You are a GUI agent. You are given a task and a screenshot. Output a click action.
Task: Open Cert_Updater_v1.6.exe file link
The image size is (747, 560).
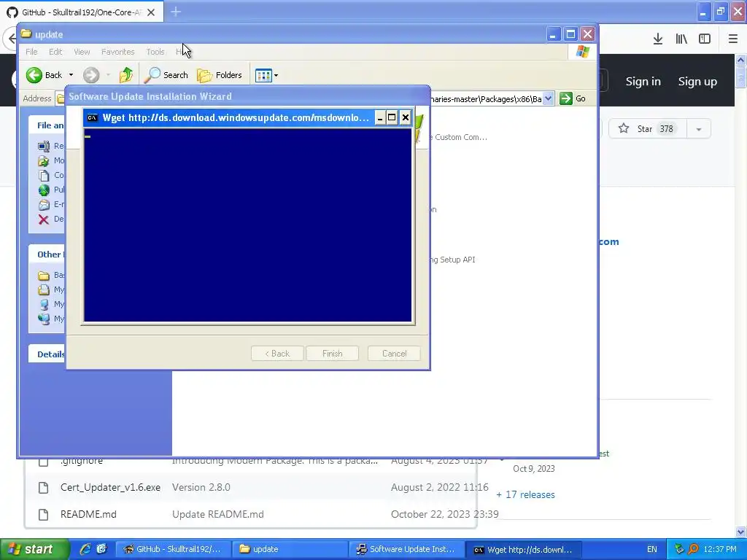[x=110, y=487]
